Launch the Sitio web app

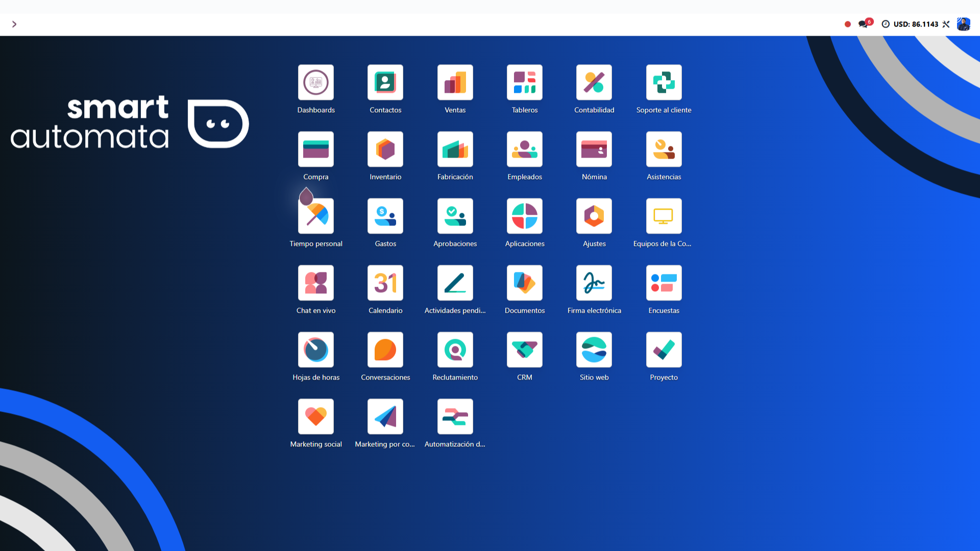tap(594, 349)
